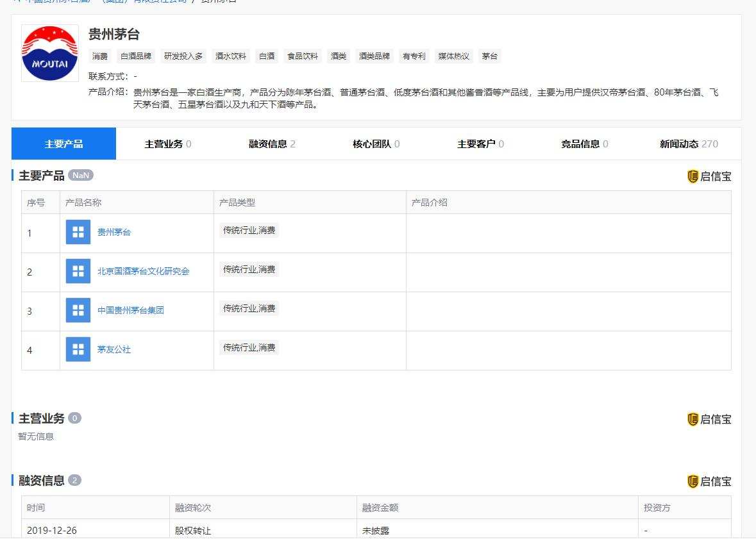Viewport: 756px width, 539px height.
Task: Click the 媒体热议 tag
Action: click(454, 56)
